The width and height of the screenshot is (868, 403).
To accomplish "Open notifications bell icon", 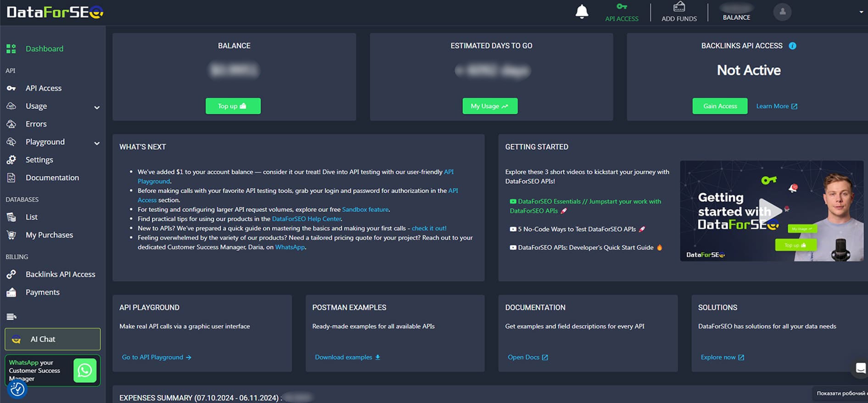I will tap(582, 11).
